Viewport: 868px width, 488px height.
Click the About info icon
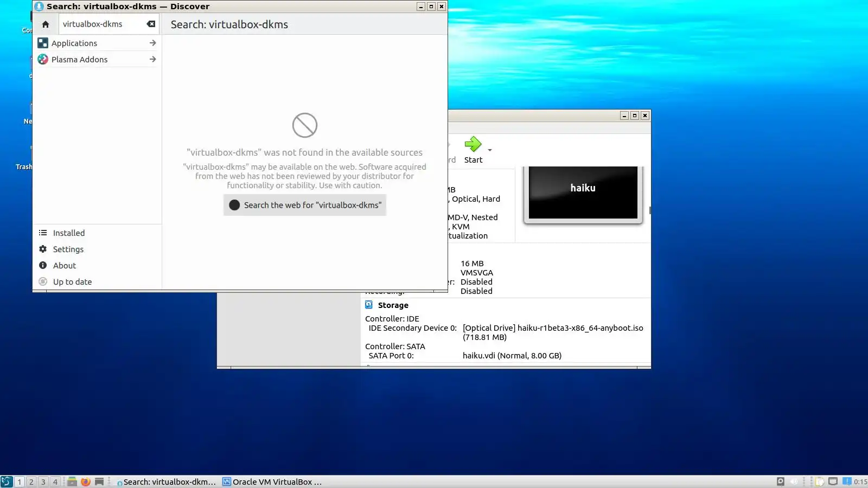(43, 265)
